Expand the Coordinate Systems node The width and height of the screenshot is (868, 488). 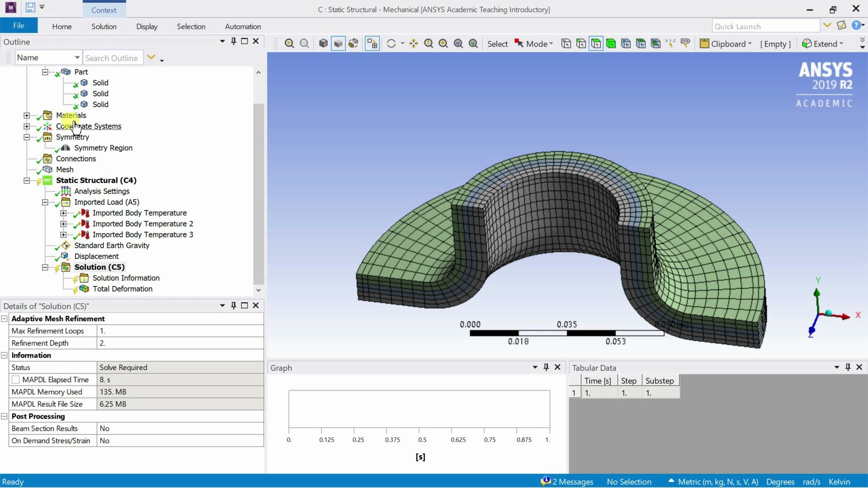click(x=27, y=126)
